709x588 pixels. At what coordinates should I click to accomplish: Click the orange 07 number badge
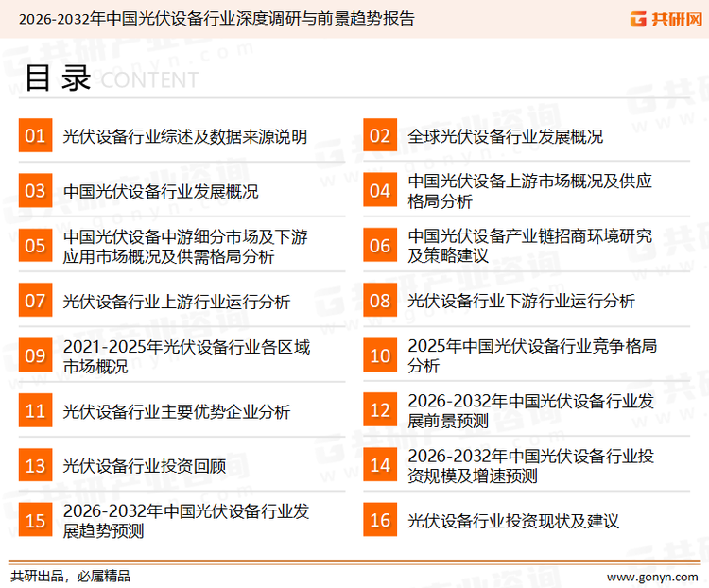coord(35,301)
